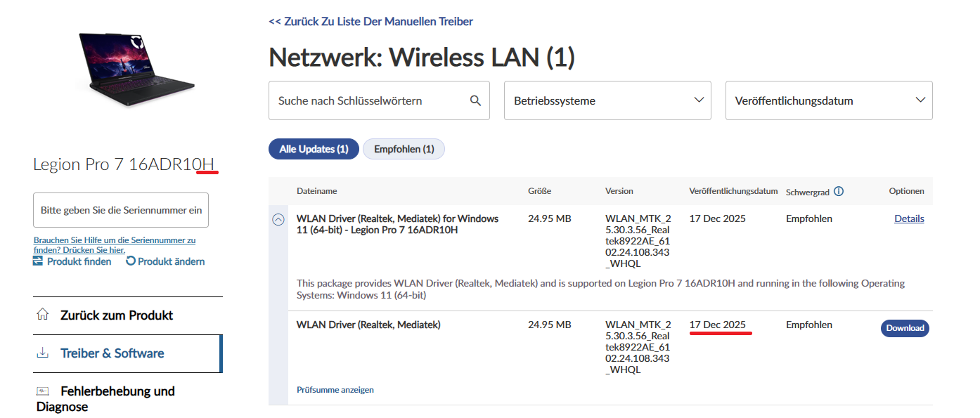
Task: Click the Legion Pro 7 laptop image
Action: 136,68
